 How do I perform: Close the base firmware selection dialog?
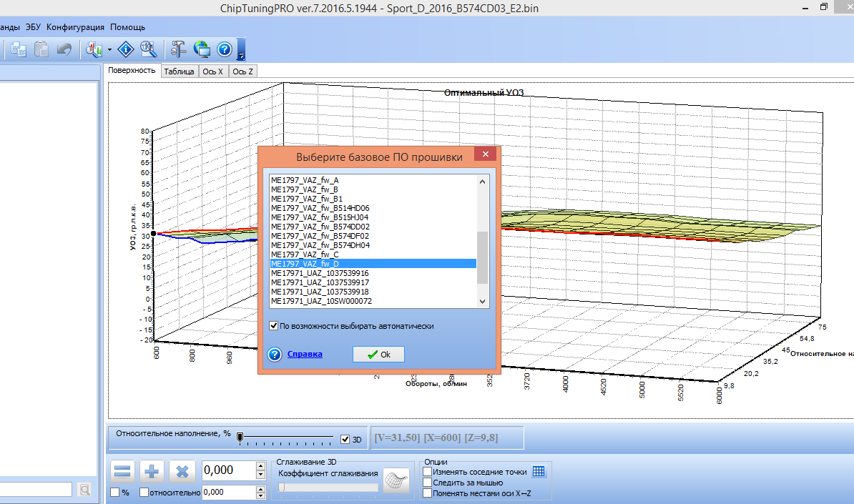point(485,154)
